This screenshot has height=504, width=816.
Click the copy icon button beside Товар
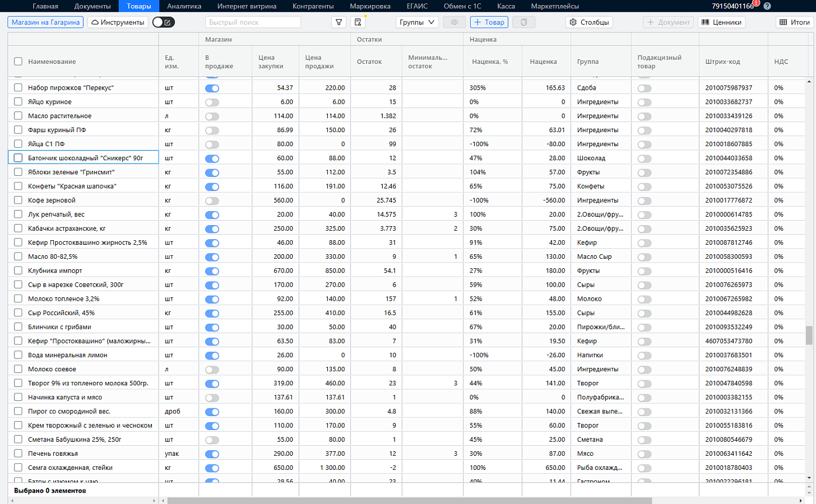(523, 22)
